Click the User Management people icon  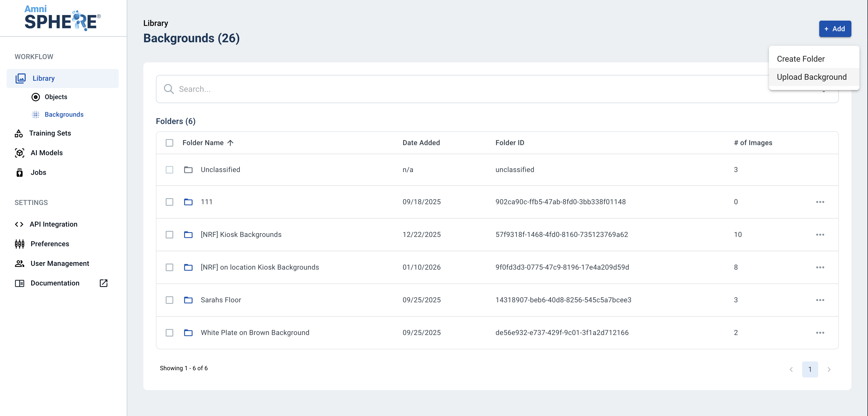tap(20, 263)
